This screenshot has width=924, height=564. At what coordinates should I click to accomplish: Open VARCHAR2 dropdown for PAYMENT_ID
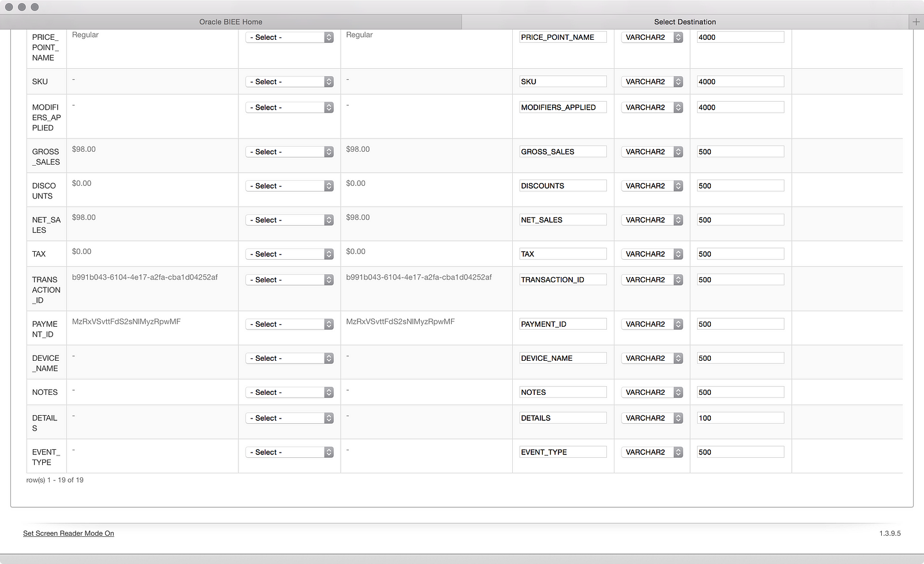[x=652, y=324]
